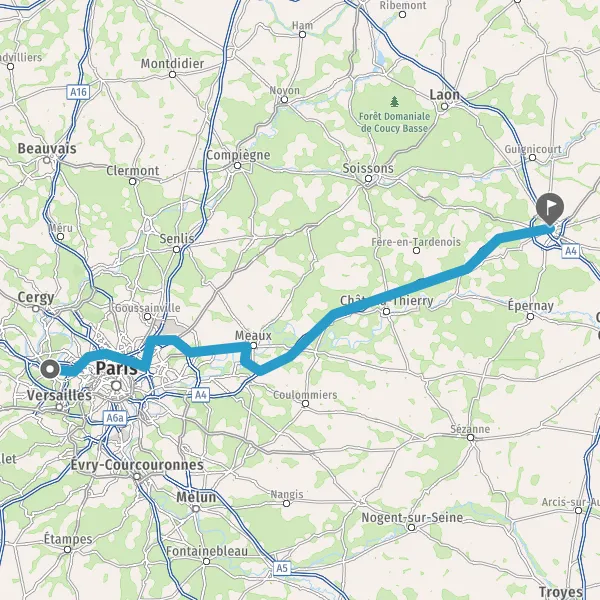Image resolution: width=600 pixels, height=600 pixels.
Task: Click the Beauvais city label
Action: (x=47, y=148)
